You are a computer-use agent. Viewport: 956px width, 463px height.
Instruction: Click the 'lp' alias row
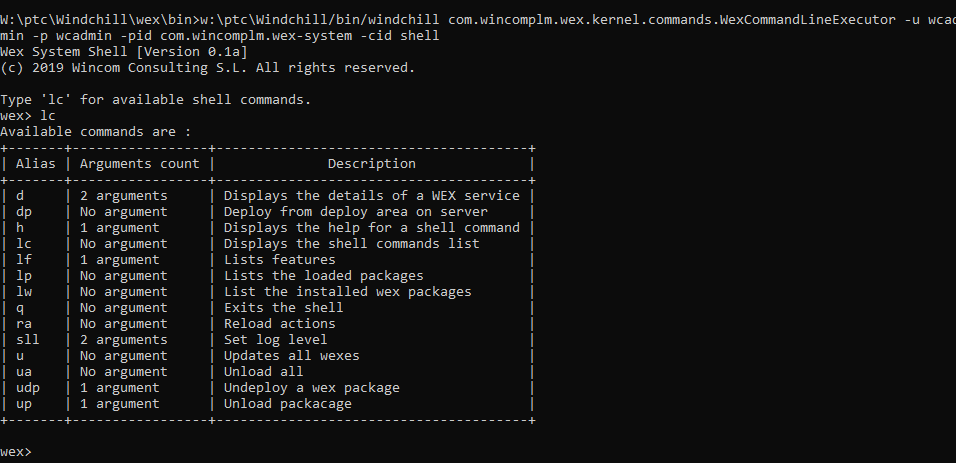click(x=24, y=276)
